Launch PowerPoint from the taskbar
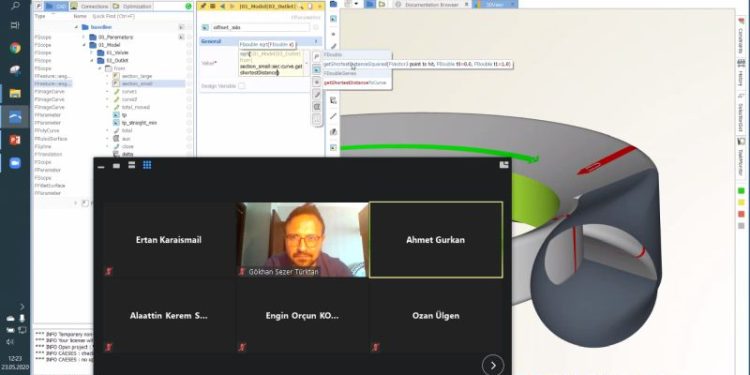750x375 pixels. (x=15, y=140)
